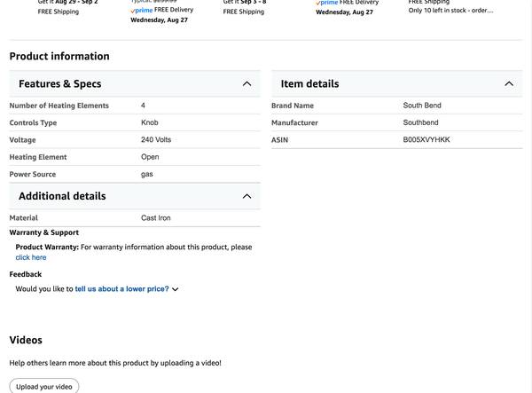The image size is (532, 393).
Task: Click 'Only 10 left in stock' notice
Action: (x=450, y=11)
